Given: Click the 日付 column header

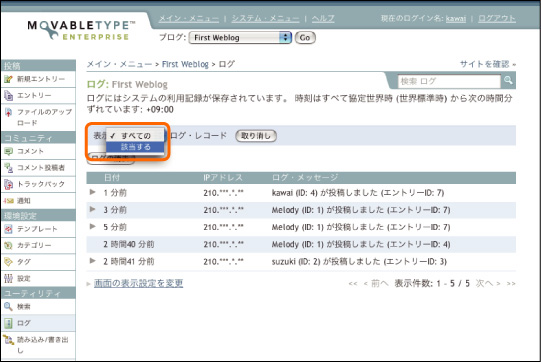Looking at the screenshot, I should pos(112,178).
